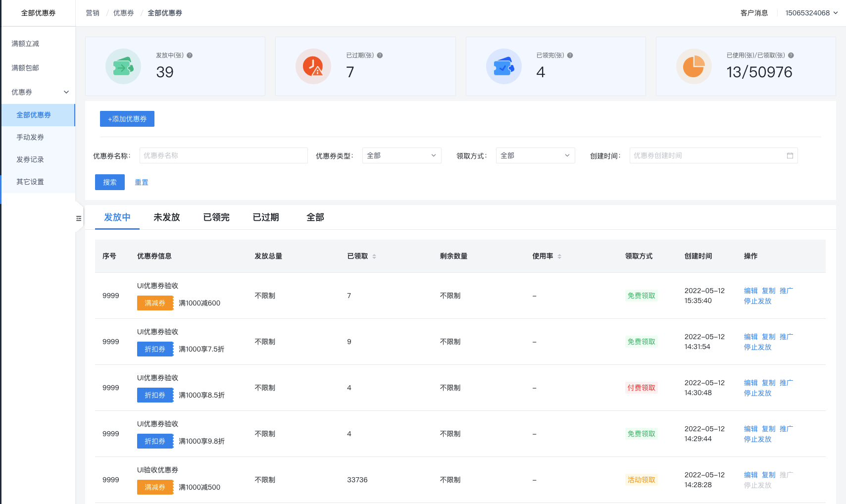Collapse the left sidebar with the edge toggle
The height and width of the screenshot is (504, 846).
coord(79,218)
